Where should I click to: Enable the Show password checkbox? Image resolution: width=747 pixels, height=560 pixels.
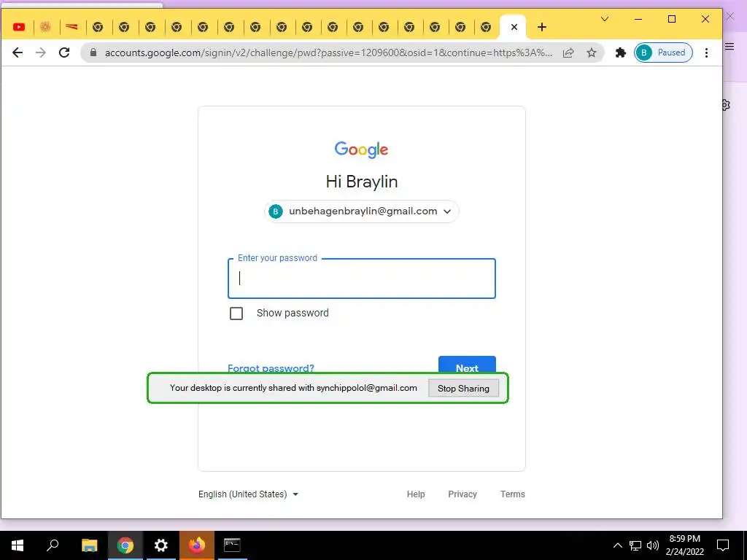[x=236, y=314]
